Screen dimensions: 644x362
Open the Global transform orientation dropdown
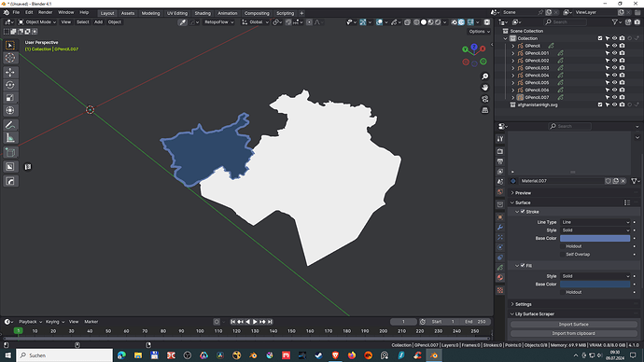[255, 22]
